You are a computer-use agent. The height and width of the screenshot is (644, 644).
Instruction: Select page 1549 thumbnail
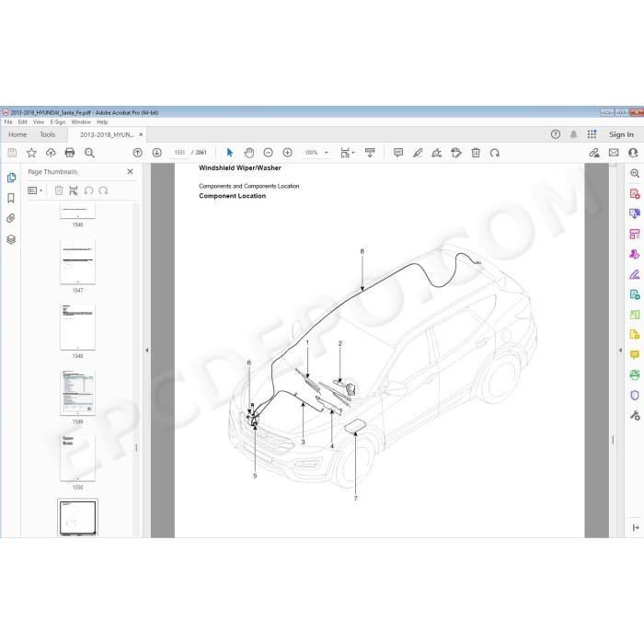[x=77, y=393]
